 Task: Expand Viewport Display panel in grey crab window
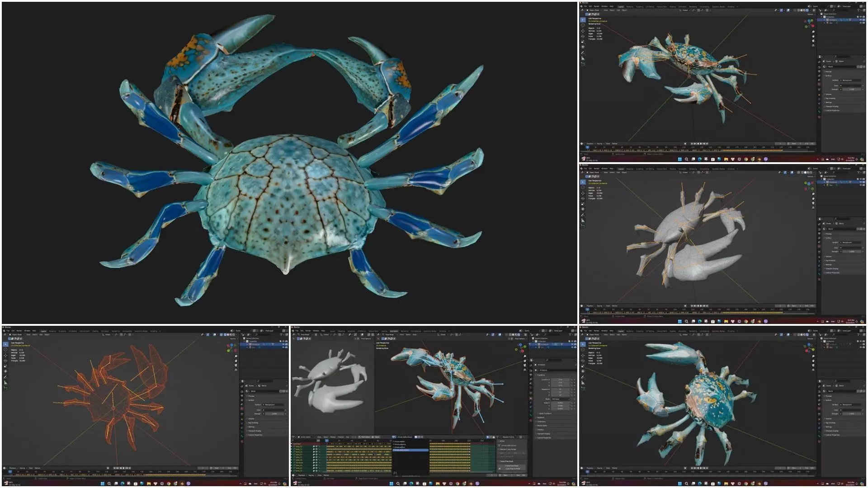click(832, 269)
